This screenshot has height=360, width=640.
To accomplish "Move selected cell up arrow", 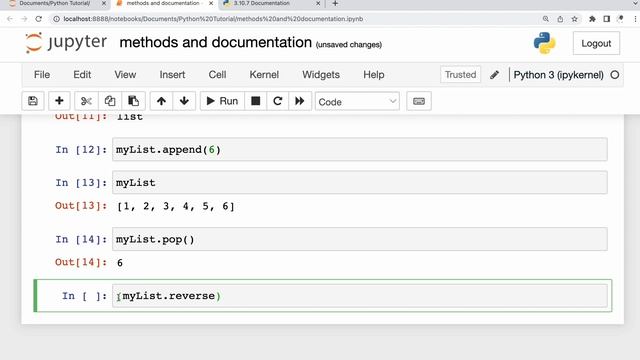I will point(161,101).
